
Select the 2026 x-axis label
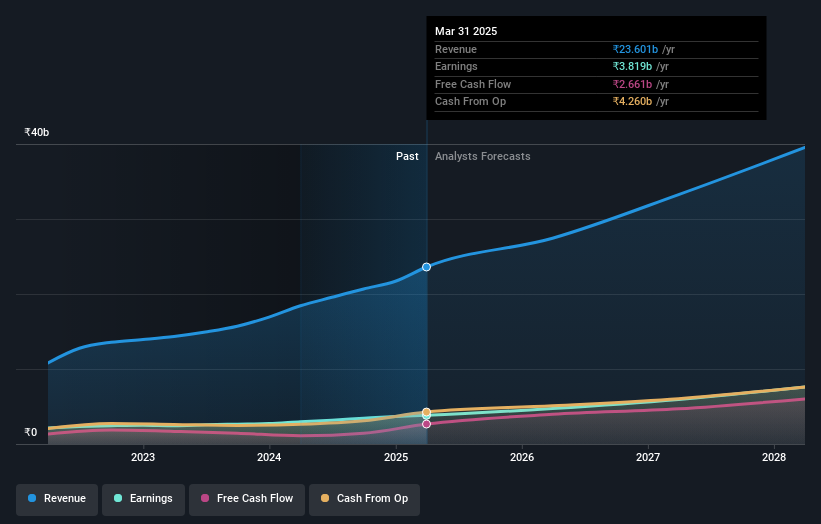[522, 458]
